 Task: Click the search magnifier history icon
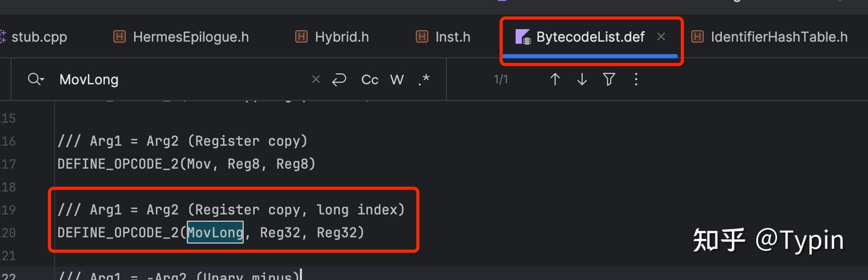point(35,79)
